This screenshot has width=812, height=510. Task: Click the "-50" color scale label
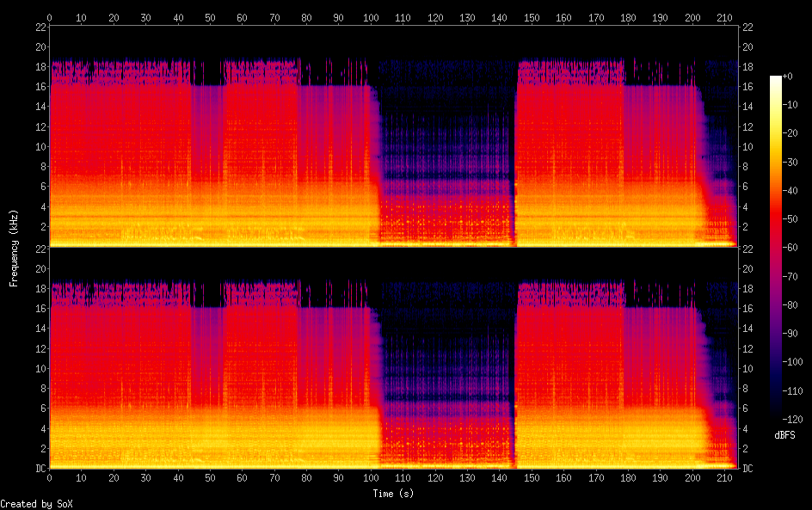coord(790,219)
